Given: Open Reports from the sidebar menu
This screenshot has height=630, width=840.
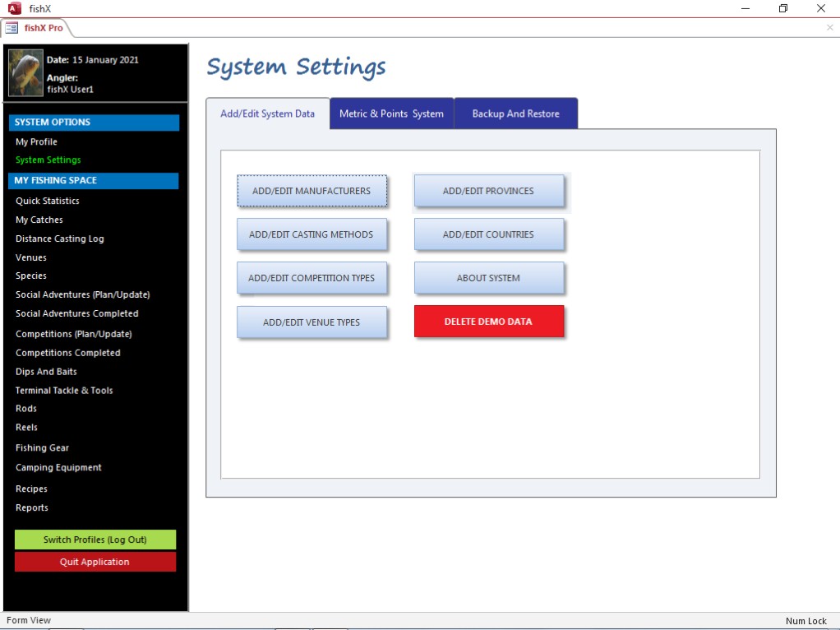Looking at the screenshot, I should click(x=32, y=507).
